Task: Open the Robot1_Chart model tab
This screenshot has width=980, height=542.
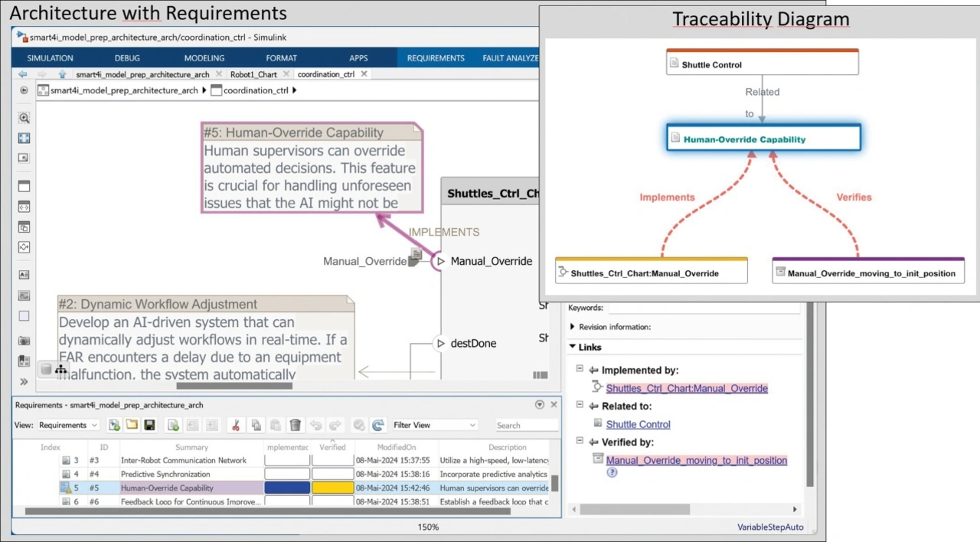Action: 253,74
